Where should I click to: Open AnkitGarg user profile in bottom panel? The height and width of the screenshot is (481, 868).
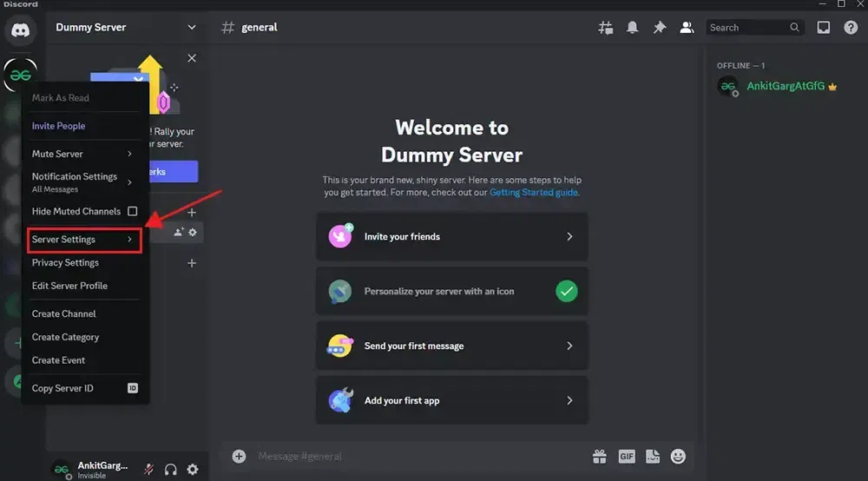point(93,470)
